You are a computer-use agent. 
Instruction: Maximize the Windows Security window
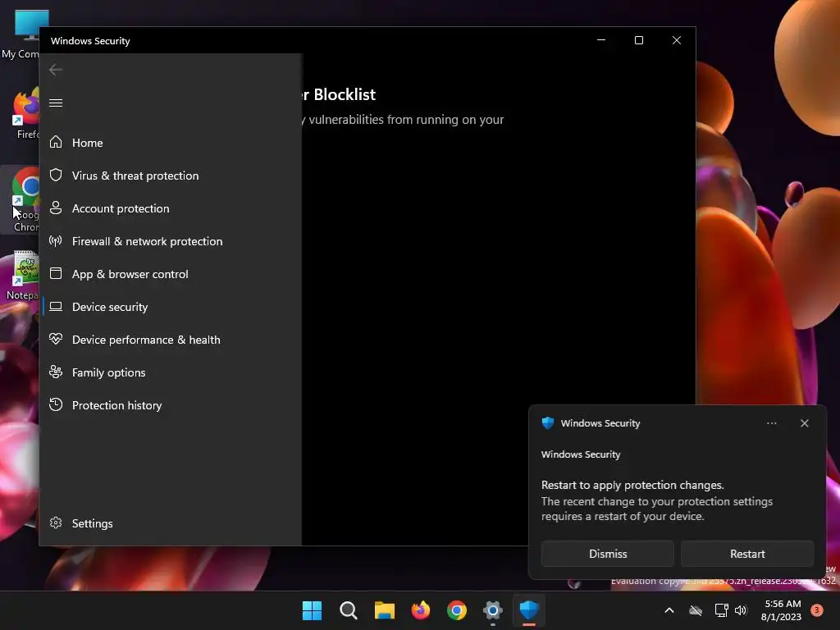[x=638, y=40]
